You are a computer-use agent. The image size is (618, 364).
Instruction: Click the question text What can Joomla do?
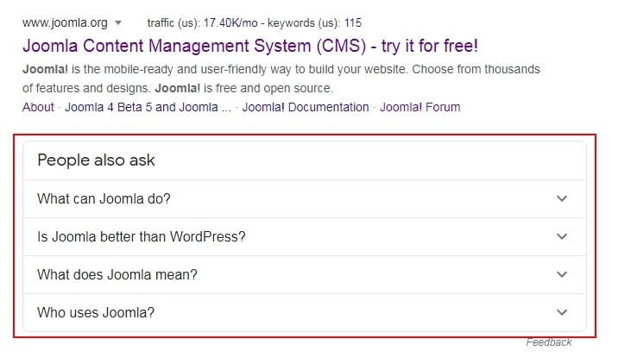104,198
